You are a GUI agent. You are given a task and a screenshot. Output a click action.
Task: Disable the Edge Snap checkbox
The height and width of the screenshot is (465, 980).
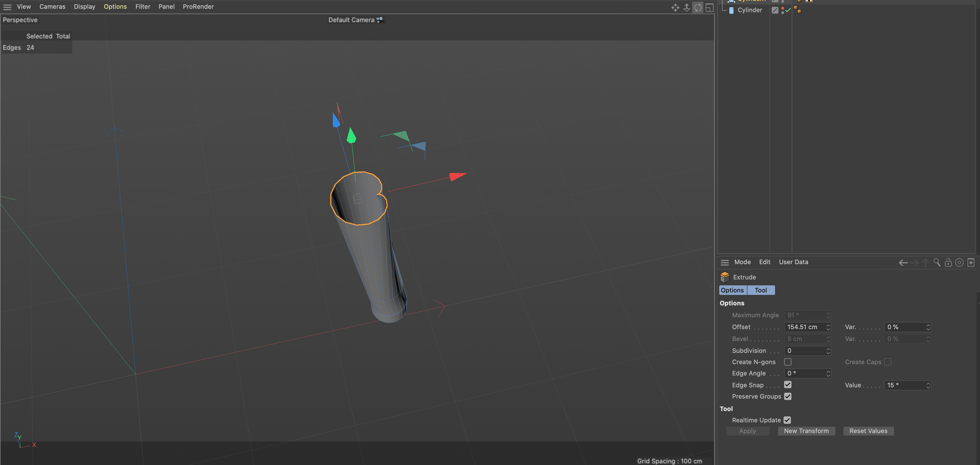788,385
